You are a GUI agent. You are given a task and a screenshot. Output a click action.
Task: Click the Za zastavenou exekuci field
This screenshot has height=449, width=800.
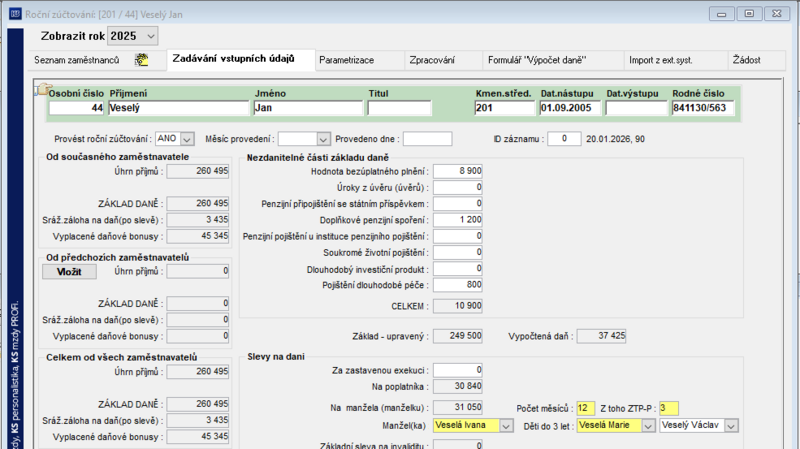pyautogui.click(x=458, y=370)
